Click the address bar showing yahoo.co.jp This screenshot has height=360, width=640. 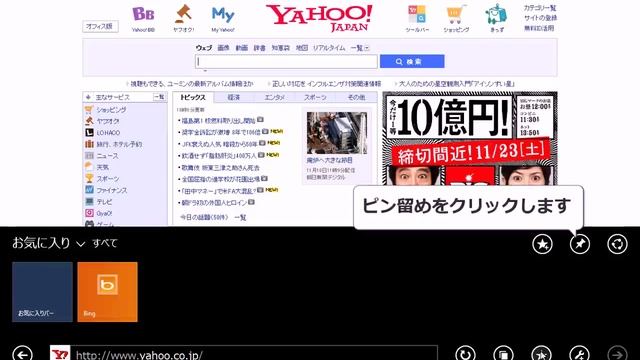point(254,353)
